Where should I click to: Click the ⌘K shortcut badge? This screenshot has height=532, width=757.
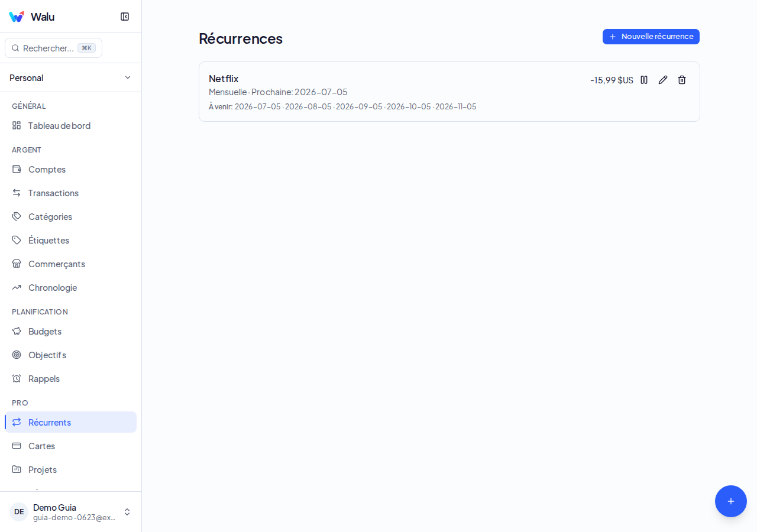86,48
